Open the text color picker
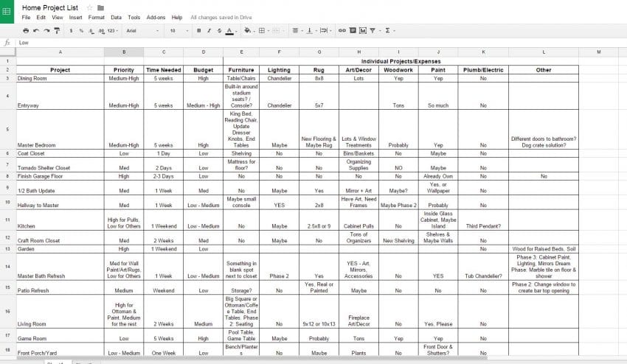Viewport: 627px width, 364px height. click(x=229, y=31)
